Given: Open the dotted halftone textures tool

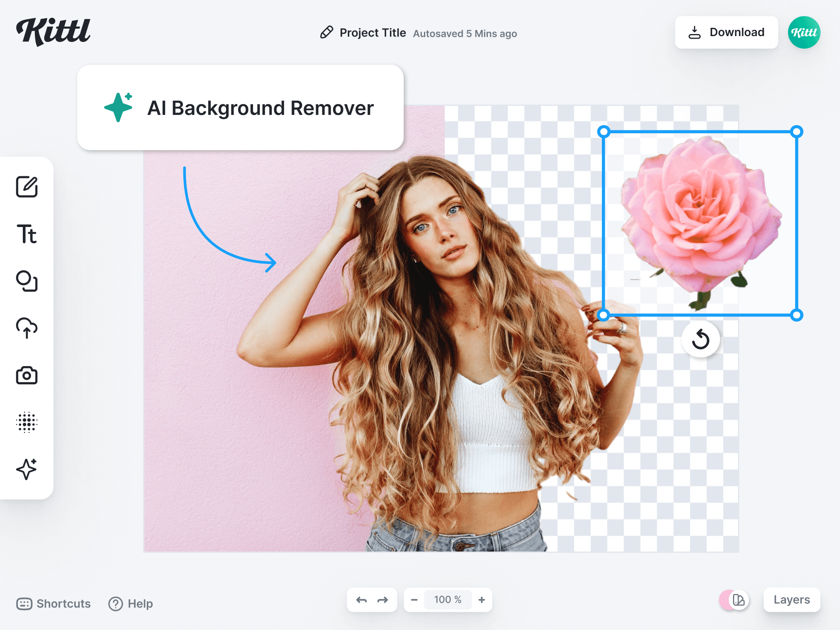Looking at the screenshot, I should tap(27, 422).
